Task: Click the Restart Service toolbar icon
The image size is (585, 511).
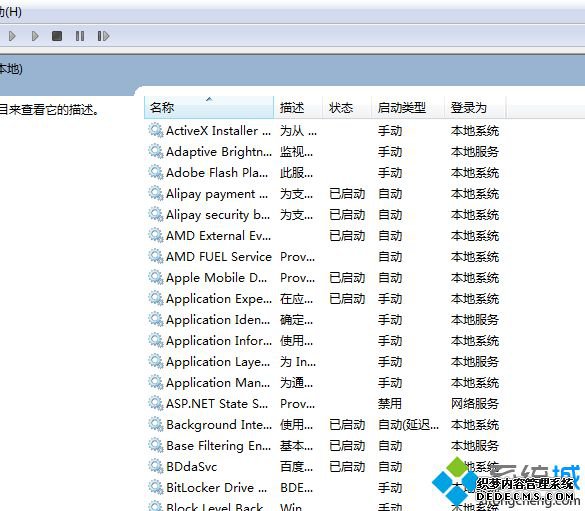Action: coord(103,36)
